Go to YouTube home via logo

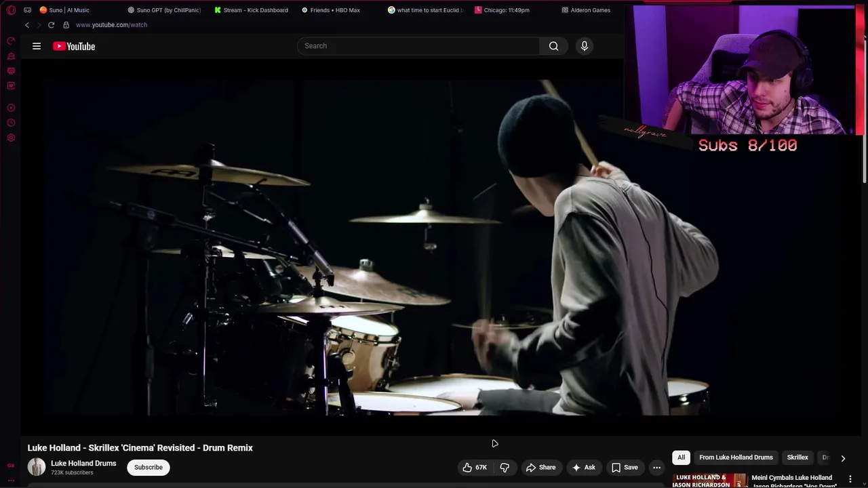click(74, 46)
